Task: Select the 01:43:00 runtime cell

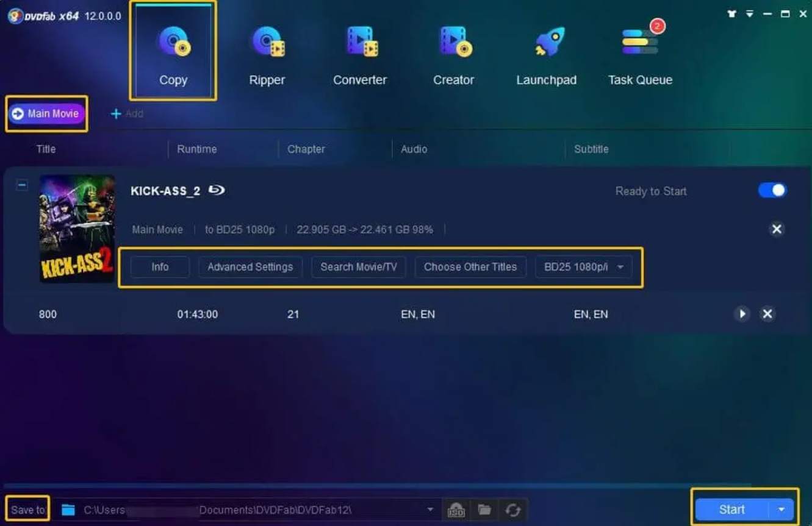Action: tap(198, 315)
